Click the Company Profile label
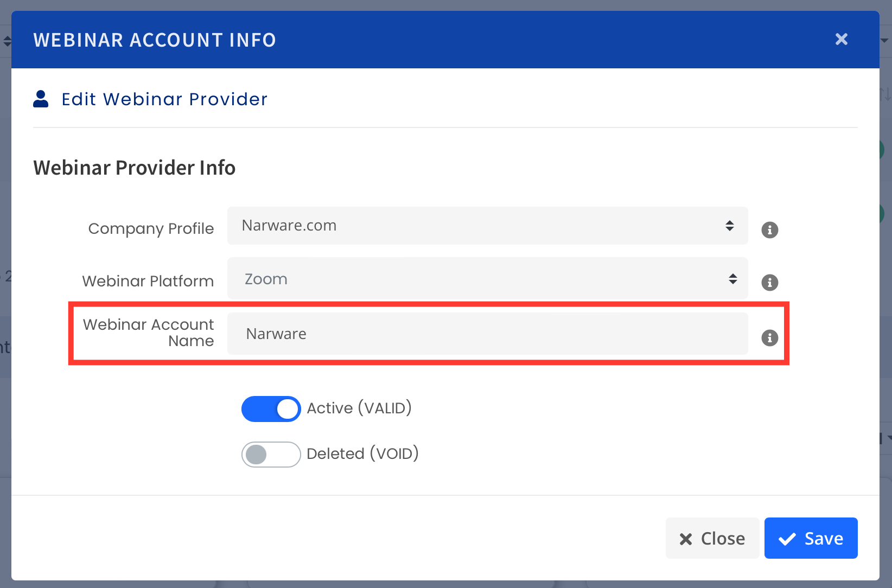This screenshot has width=892, height=588. click(151, 229)
